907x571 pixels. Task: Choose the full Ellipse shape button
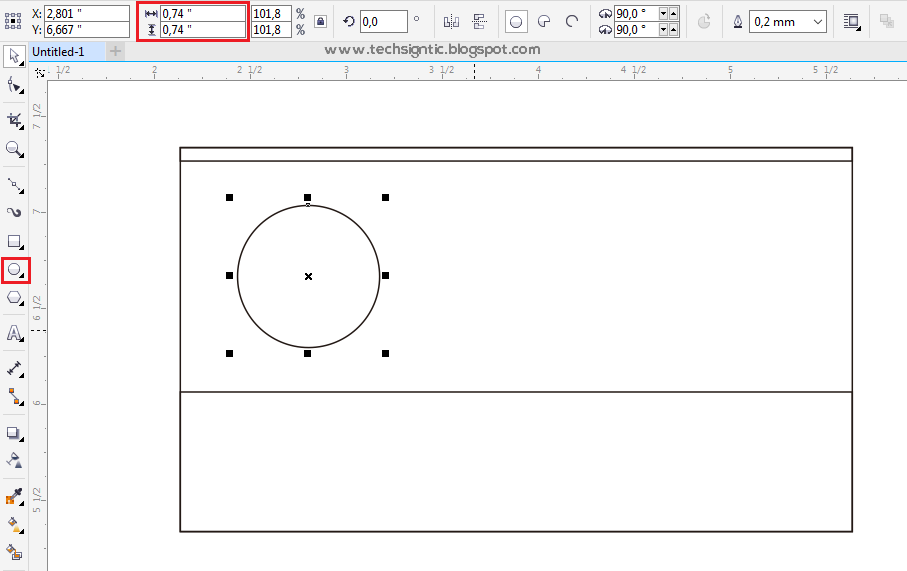pyautogui.click(x=516, y=22)
